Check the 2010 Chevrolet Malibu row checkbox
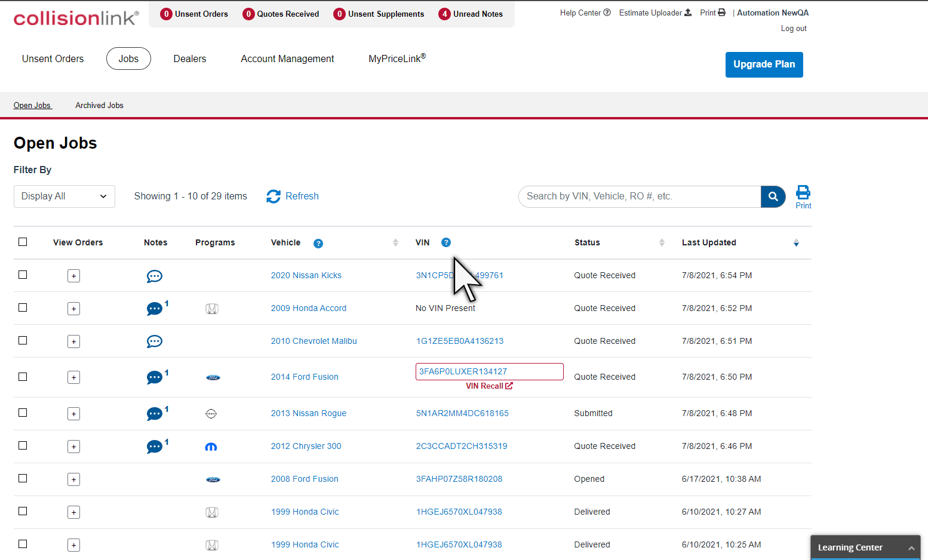The height and width of the screenshot is (560, 928). point(23,340)
